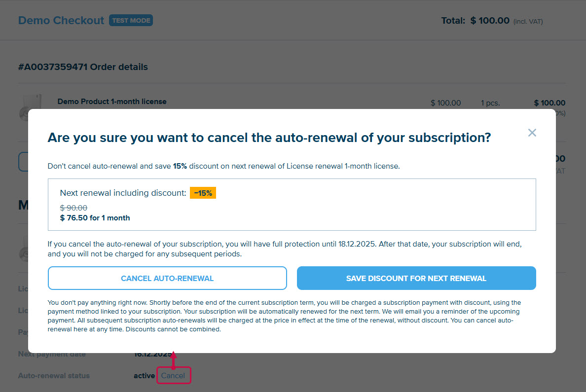Select the order number #A0037359471 heading
This screenshot has height=392, width=586.
83,67
